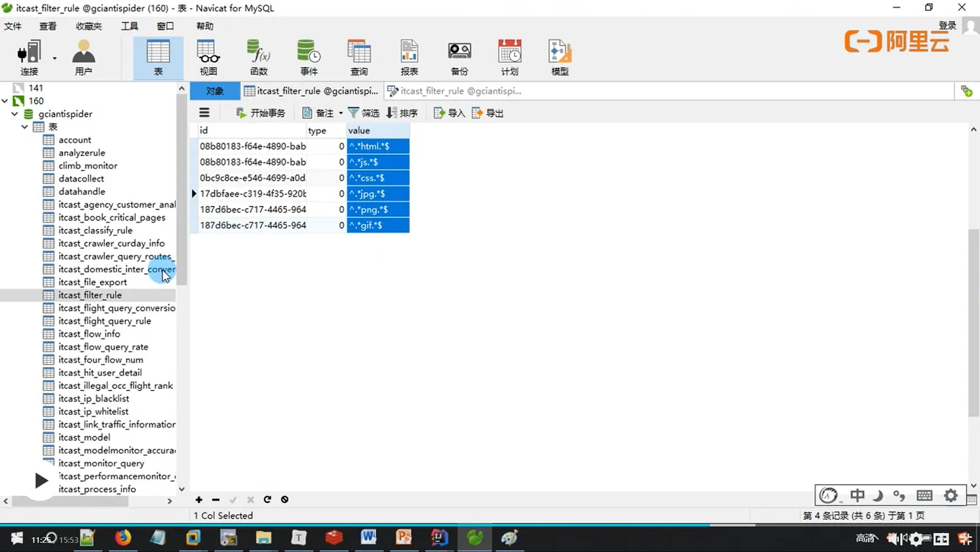
Task: Click the 导入 import button
Action: pyautogui.click(x=449, y=113)
